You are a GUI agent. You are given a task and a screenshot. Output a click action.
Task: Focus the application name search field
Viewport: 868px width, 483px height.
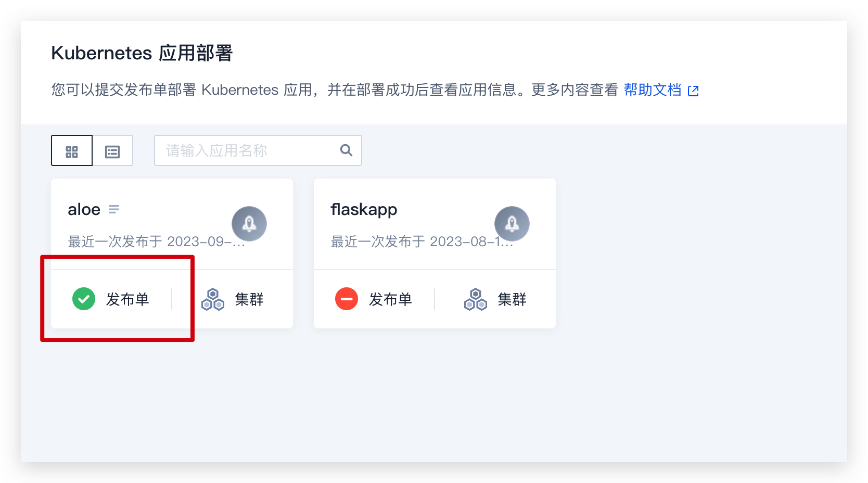click(258, 150)
